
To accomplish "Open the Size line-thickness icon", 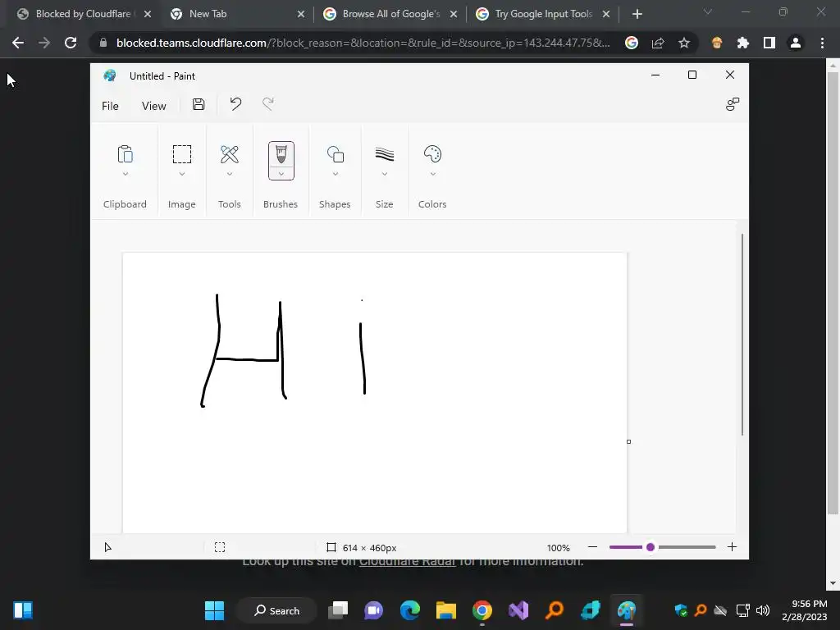I will click(x=384, y=154).
